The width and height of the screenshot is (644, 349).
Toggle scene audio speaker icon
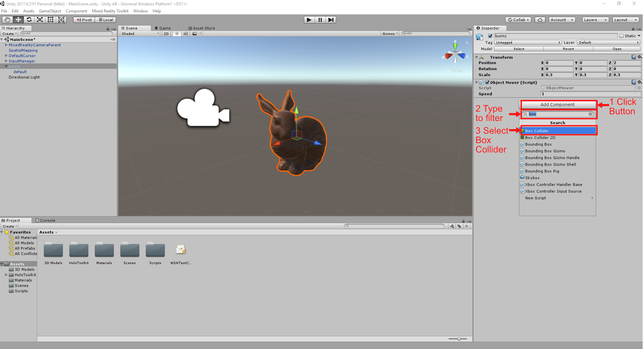[x=185, y=34]
